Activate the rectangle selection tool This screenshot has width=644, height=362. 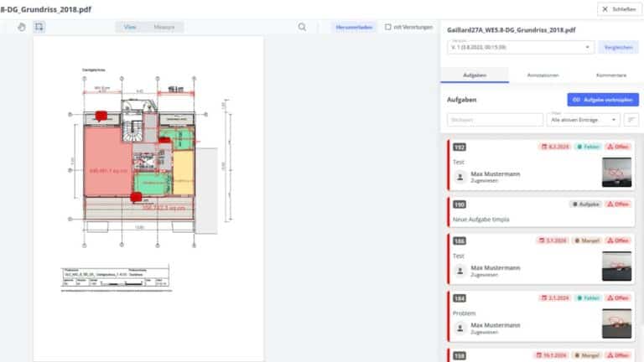point(39,27)
